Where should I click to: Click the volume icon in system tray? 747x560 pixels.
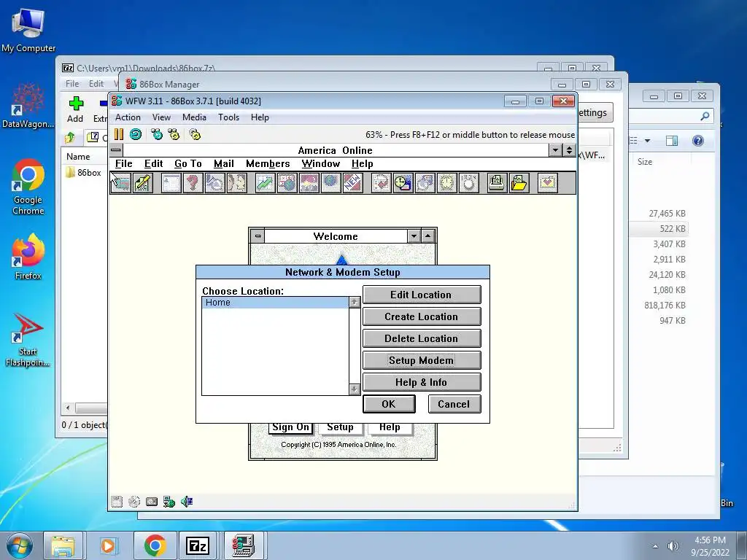[673, 546]
